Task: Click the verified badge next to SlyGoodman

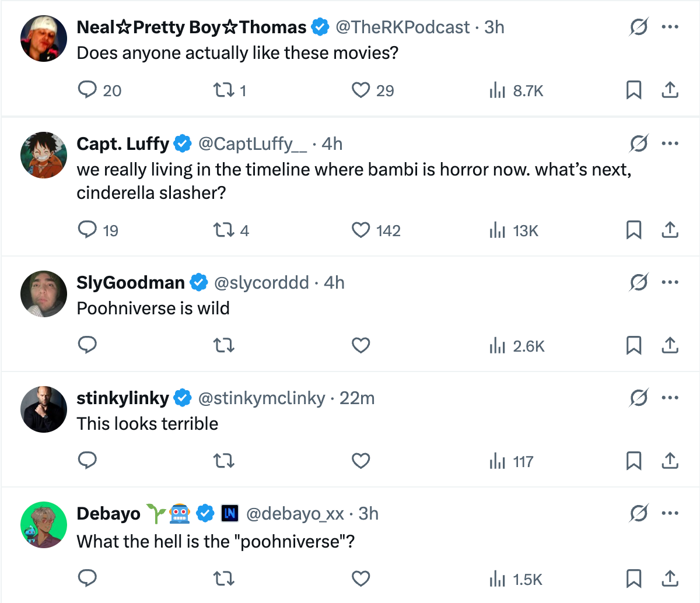Action: pyautogui.click(x=199, y=282)
